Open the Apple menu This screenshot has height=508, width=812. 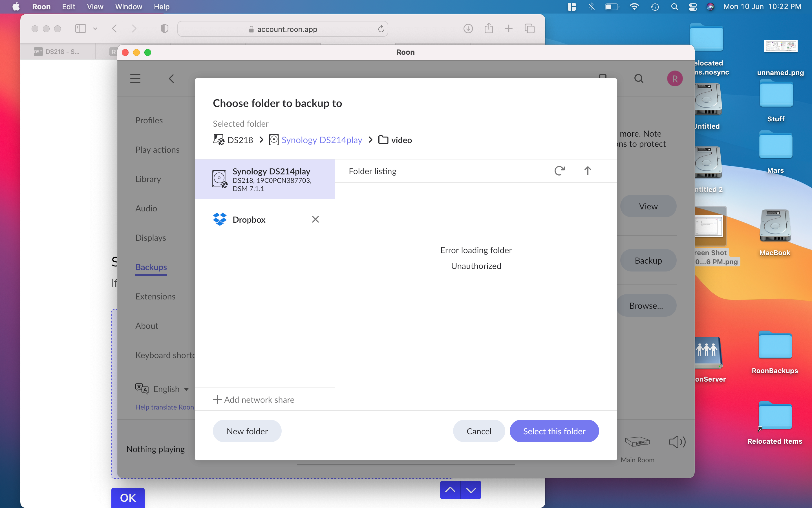(16, 7)
